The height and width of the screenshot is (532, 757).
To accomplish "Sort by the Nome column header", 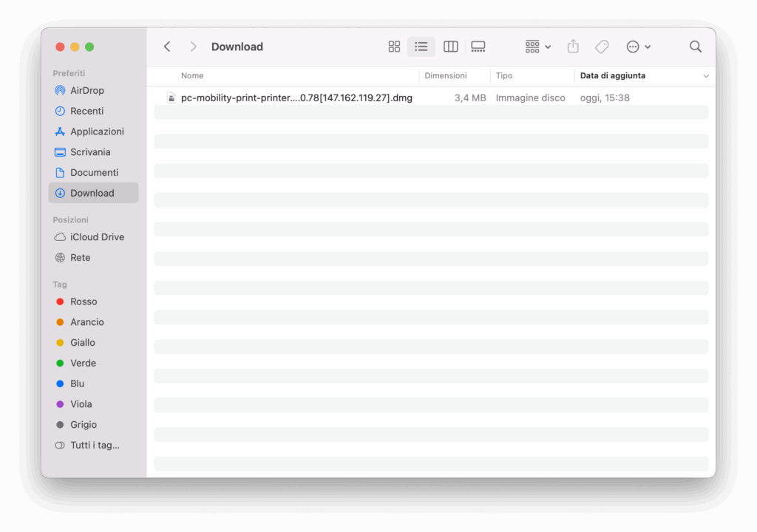I will [x=192, y=76].
